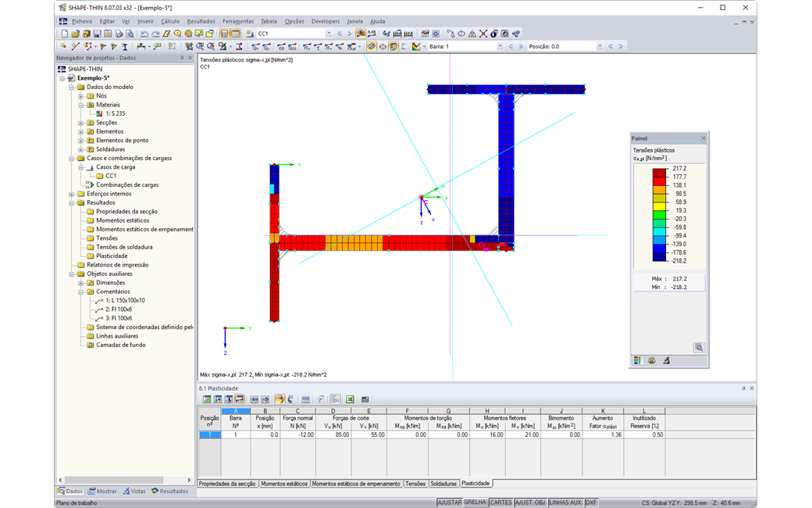This screenshot has height=508, width=812.
Task: Switch to Mostrar navigator tab
Action: coord(102,491)
